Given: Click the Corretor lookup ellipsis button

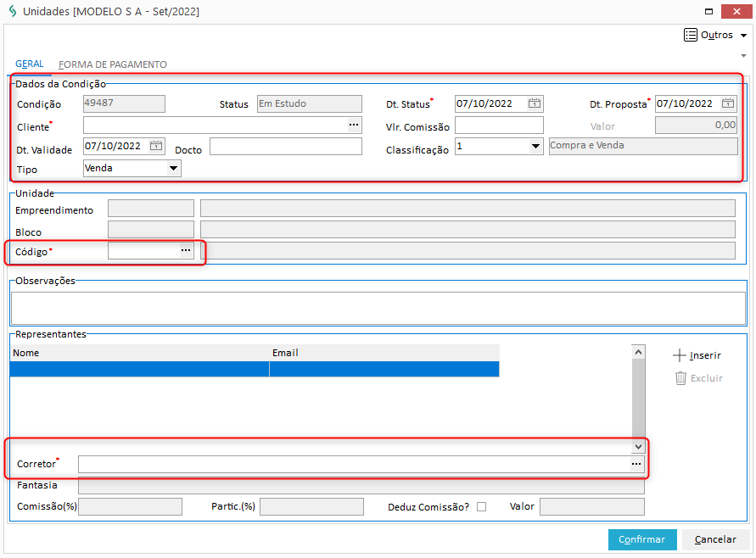Looking at the screenshot, I should point(636,464).
